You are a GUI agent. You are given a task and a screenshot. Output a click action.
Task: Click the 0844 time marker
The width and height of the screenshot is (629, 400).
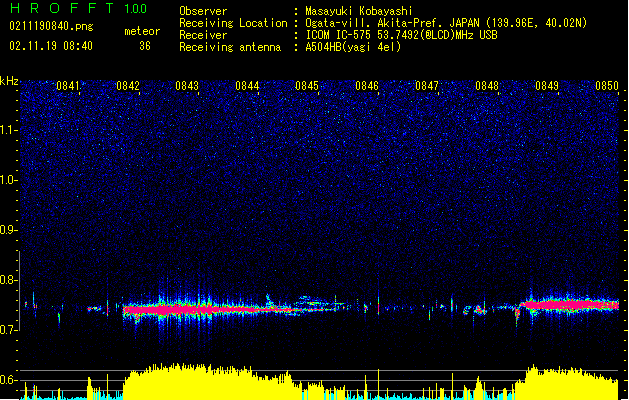247,86
